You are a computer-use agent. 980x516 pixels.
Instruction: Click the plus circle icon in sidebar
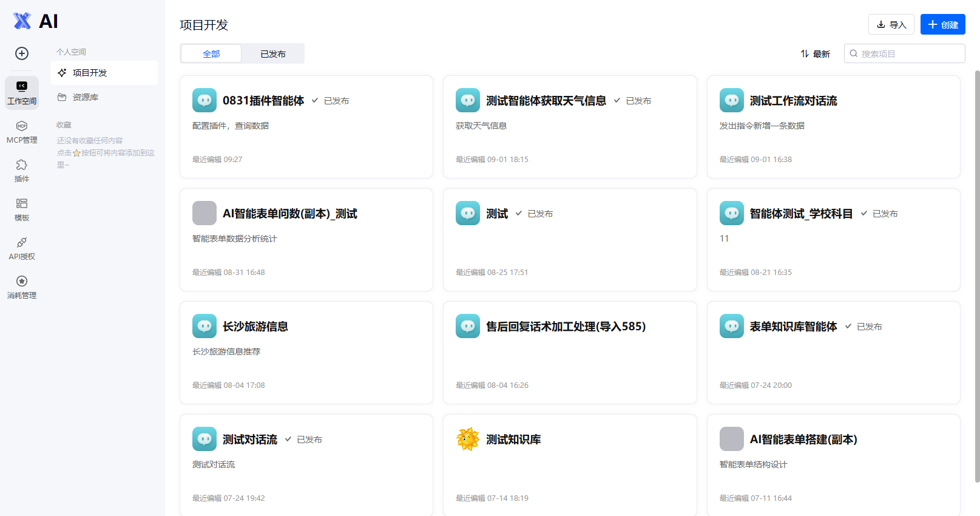[22, 53]
